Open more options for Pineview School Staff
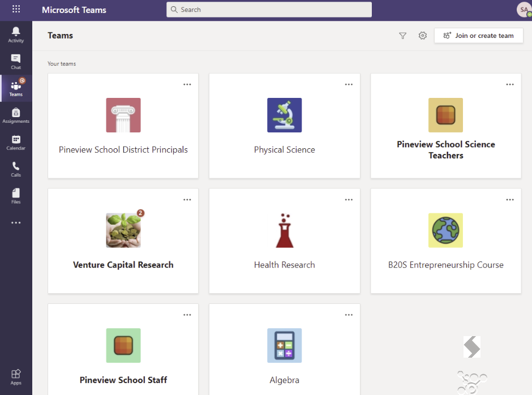This screenshot has height=395, width=532. [187, 315]
